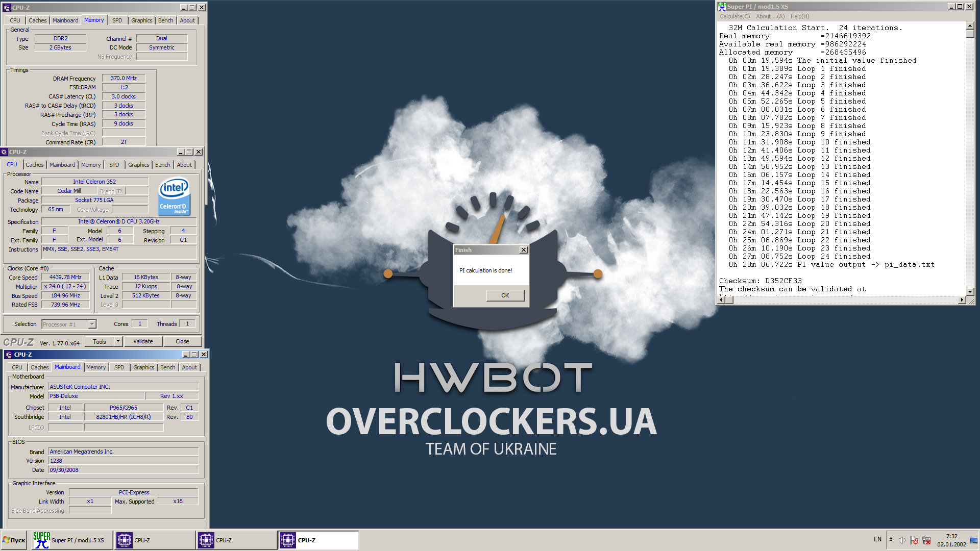Click the up arrow of Super PI vertical scrollbar
980x551 pixels.
coord(970,26)
